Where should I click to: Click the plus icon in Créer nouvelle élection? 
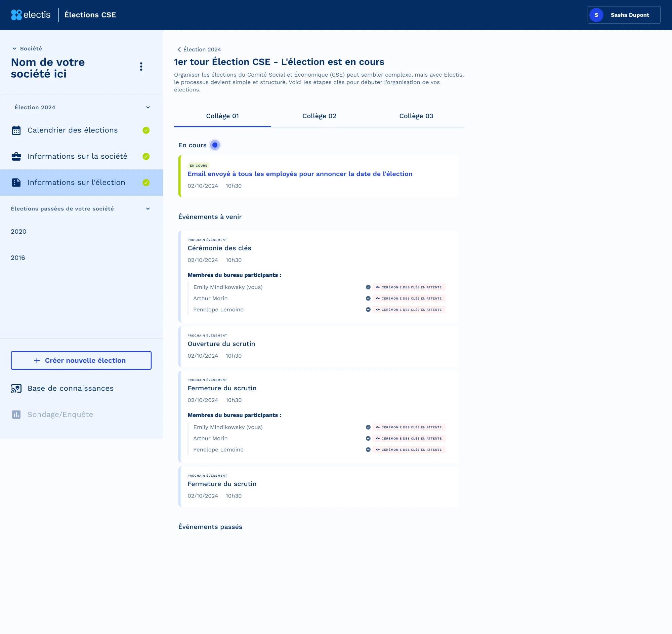point(37,360)
